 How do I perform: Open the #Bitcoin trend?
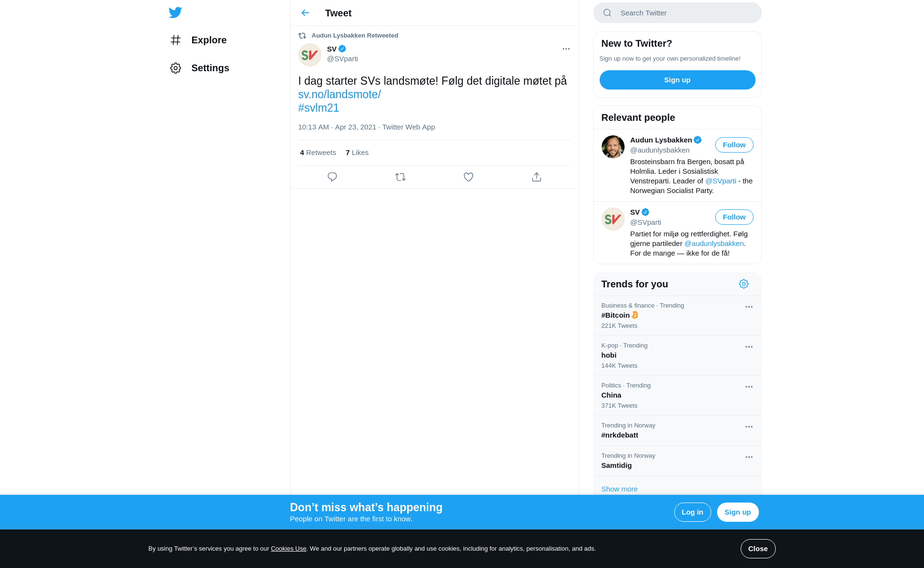(677, 316)
